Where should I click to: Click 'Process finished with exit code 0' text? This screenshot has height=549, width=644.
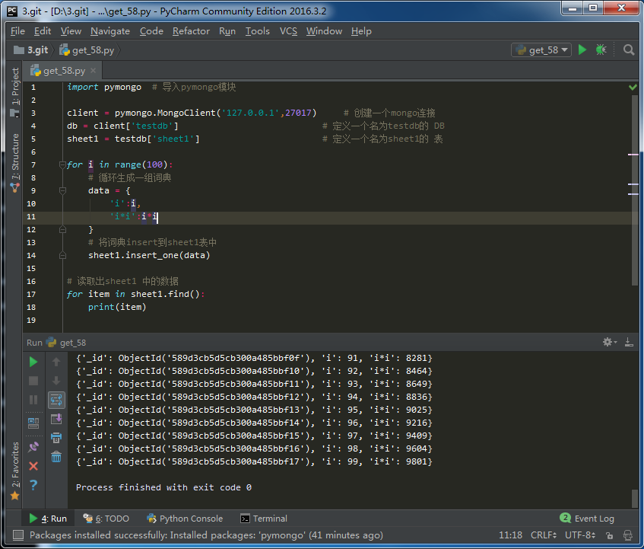pyautogui.click(x=163, y=487)
